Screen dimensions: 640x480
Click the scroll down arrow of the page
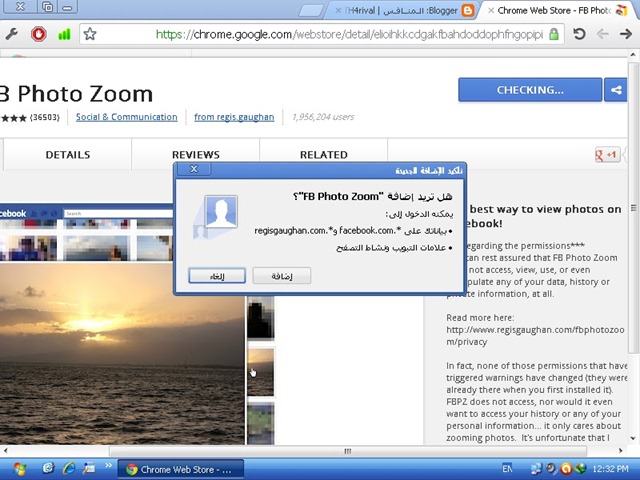coord(633,439)
